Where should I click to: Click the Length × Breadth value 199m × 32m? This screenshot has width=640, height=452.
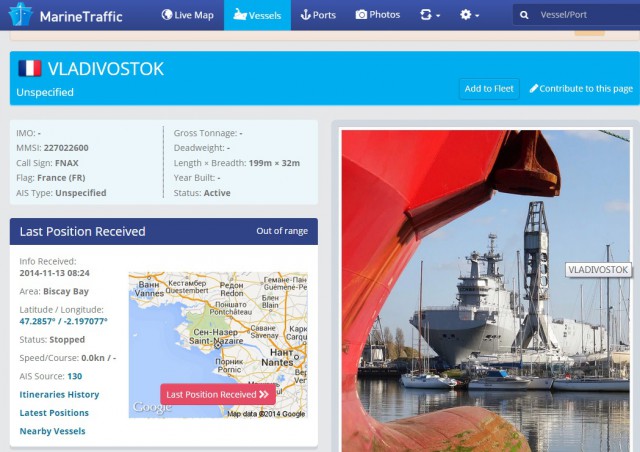(274, 163)
